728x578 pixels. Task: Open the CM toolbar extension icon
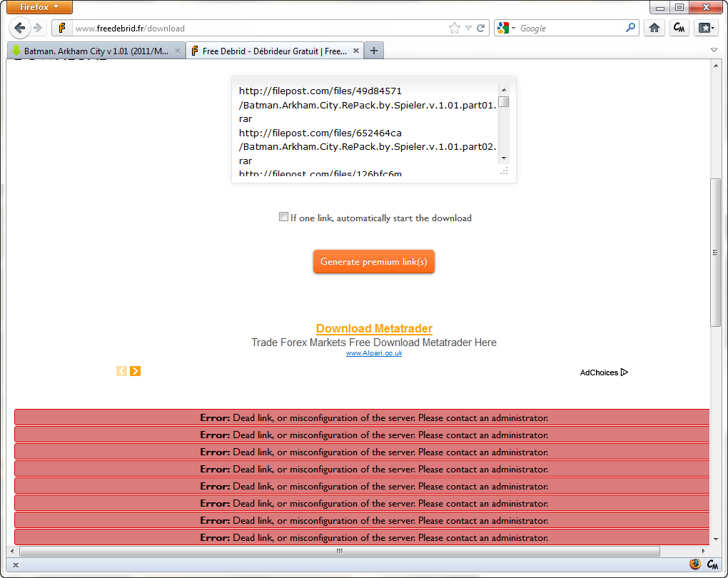tap(679, 29)
